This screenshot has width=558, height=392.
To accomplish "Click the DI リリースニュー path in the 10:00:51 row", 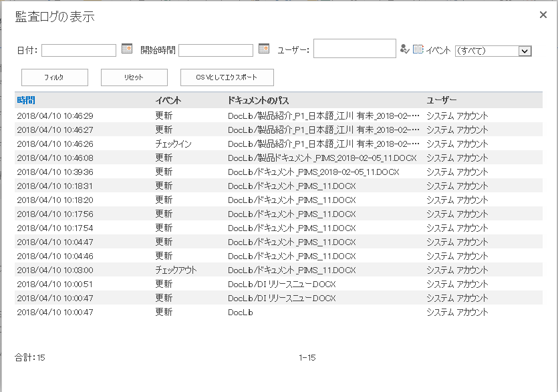I will tap(282, 284).
